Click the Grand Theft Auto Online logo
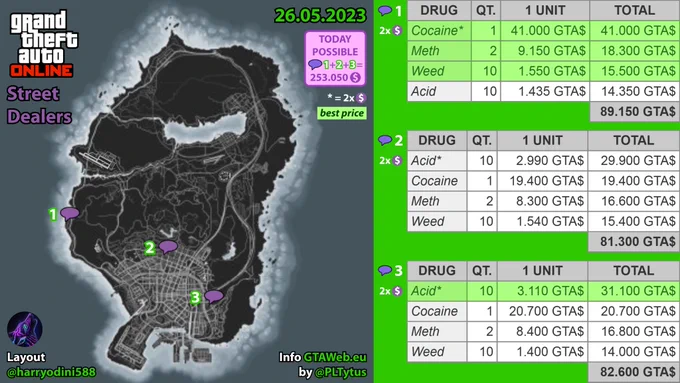The height and width of the screenshot is (383, 680). pyautogui.click(x=43, y=43)
